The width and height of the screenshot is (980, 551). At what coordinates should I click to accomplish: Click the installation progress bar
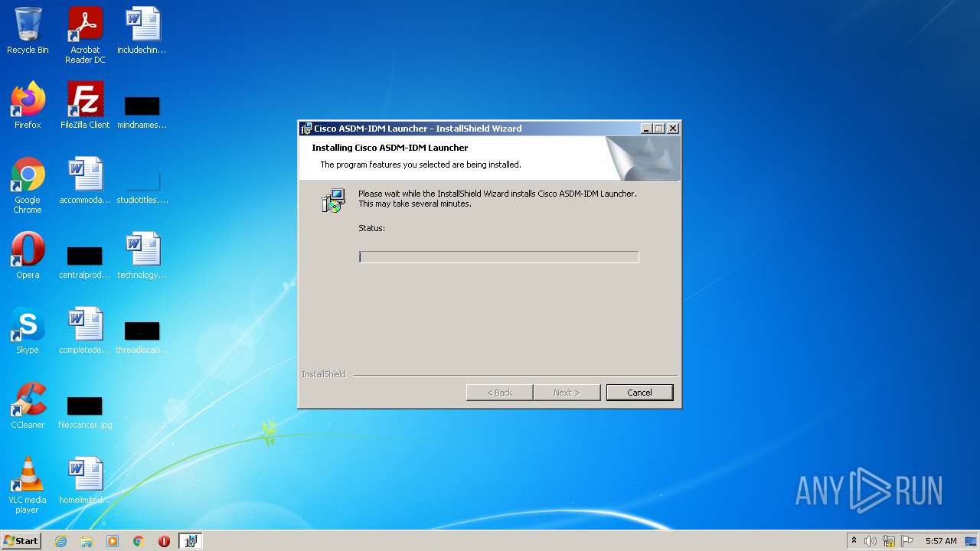click(x=498, y=257)
